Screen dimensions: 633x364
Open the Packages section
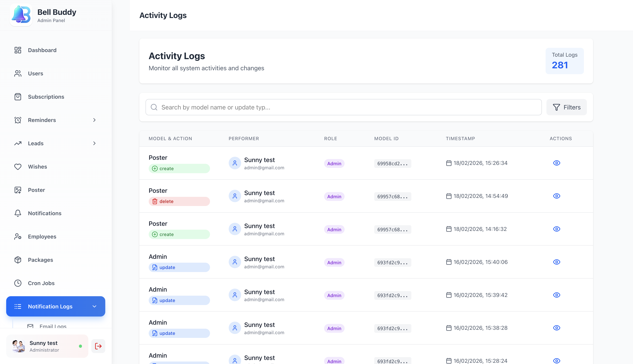coord(40,260)
